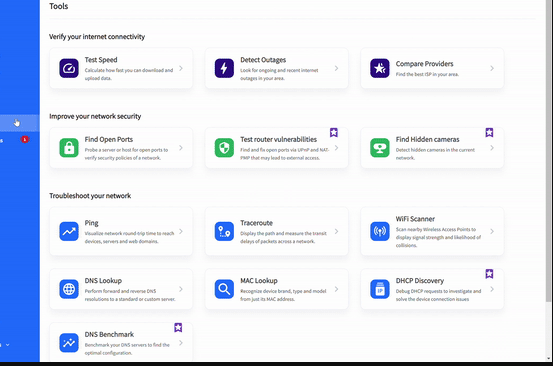Click the Compare Providers star icon
The width and height of the screenshot is (553, 366).
[380, 68]
